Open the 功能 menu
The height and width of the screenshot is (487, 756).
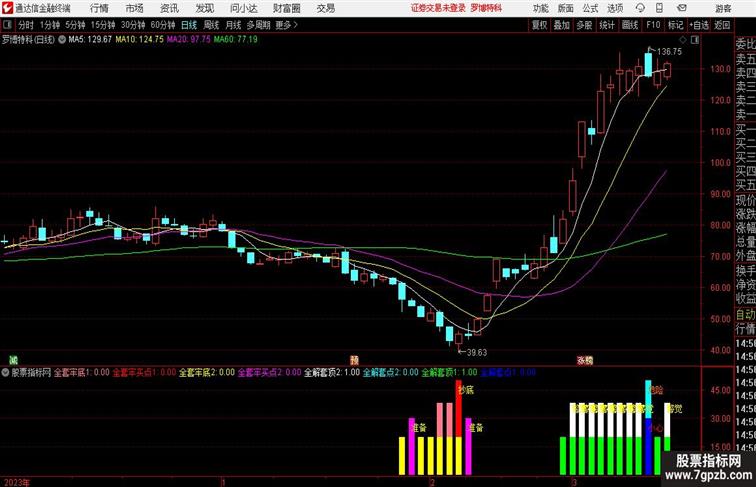[x=540, y=8]
